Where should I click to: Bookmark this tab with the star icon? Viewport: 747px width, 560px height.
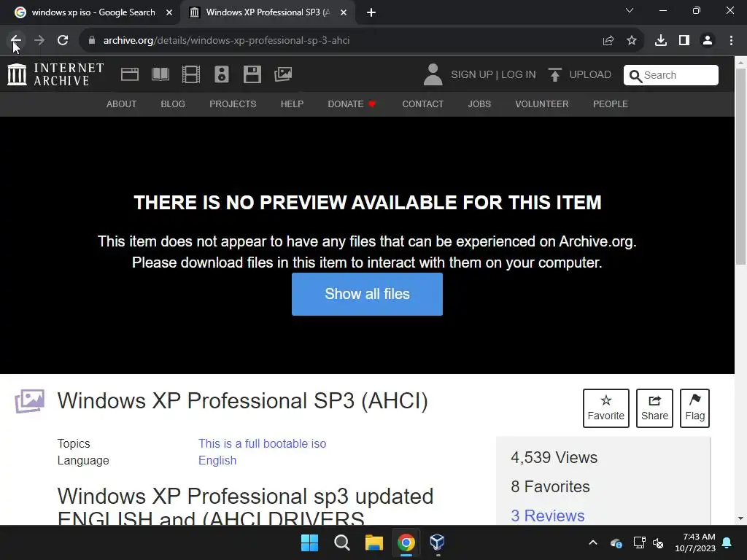(x=632, y=41)
